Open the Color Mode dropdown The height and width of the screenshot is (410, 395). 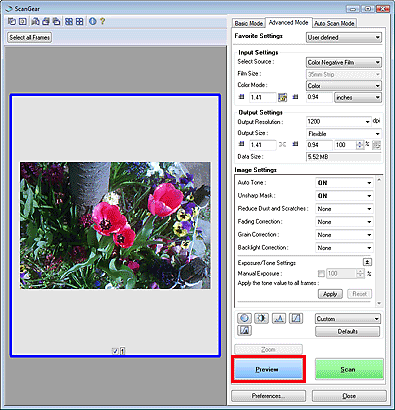[344, 86]
